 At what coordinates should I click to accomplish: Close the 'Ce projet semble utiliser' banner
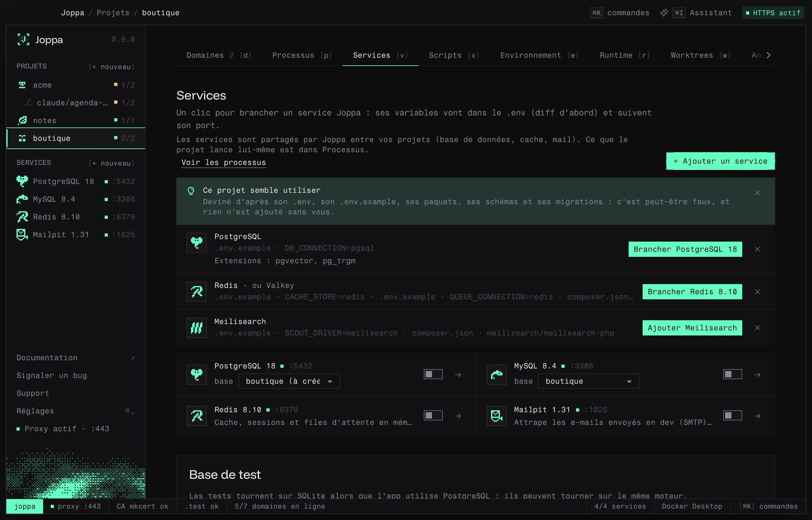pos(757,193)
